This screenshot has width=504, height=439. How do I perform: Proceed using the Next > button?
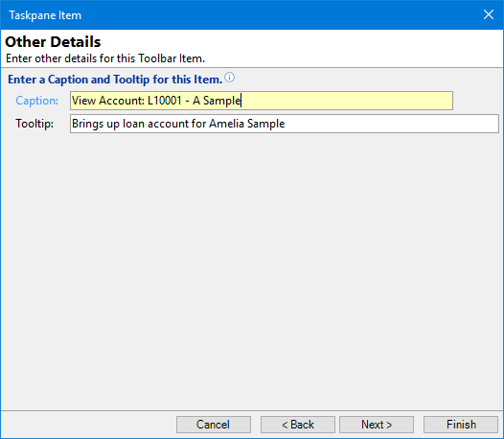coord(377,425)
